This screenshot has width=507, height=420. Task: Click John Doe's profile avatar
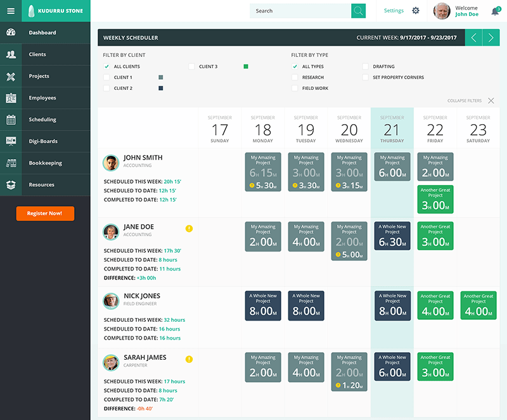click(x=442, y=11)
